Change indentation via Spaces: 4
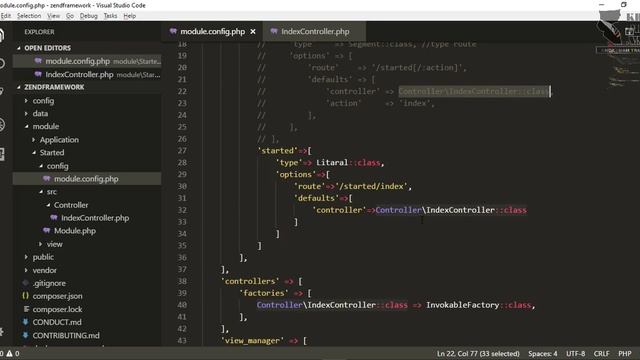Screen dimensions: 640x360 [542, 353]
